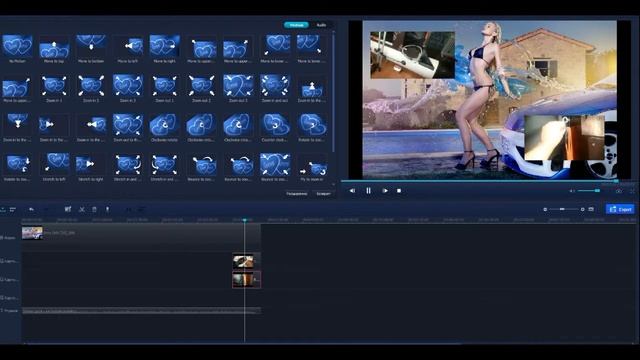Viewport: 640px width, 360px height.
Task: Delete clip using the trash icon
Action: [94, 209]
